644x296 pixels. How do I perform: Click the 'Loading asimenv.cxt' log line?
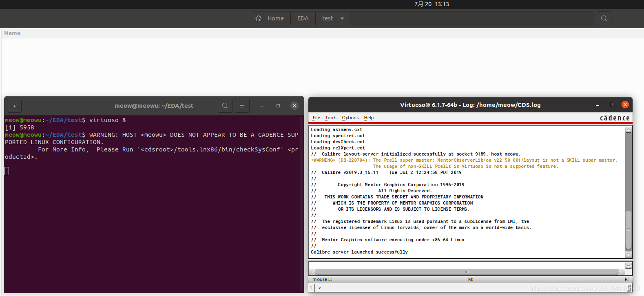coord(336,129)
